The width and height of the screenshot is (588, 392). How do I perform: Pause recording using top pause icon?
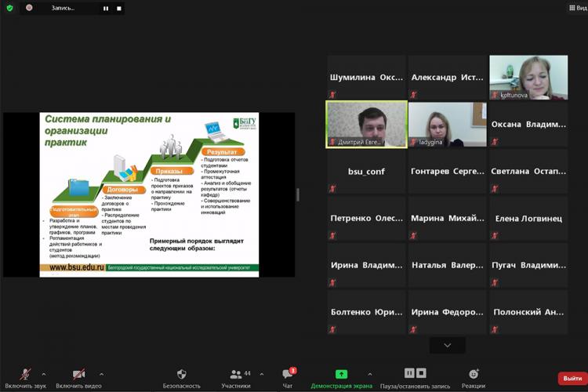tap(106, 8)
